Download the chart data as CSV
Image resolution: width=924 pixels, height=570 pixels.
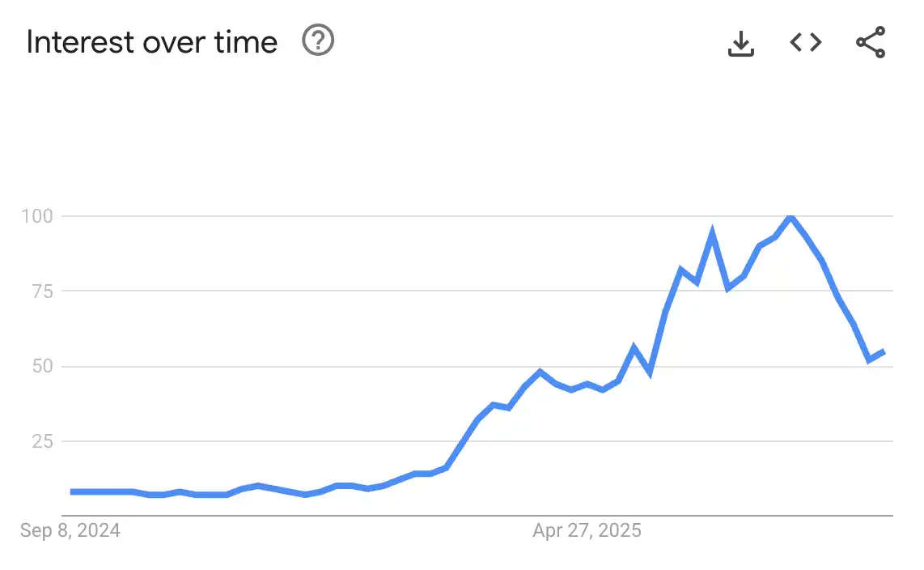pos(740,44)
